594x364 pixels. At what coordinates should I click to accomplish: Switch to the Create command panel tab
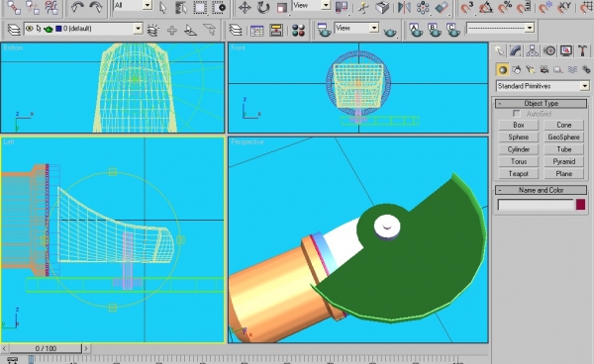(499, 50)
